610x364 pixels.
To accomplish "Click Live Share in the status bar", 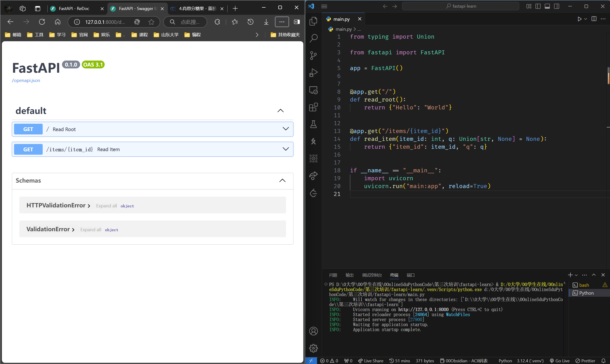I will click(371, 361).
